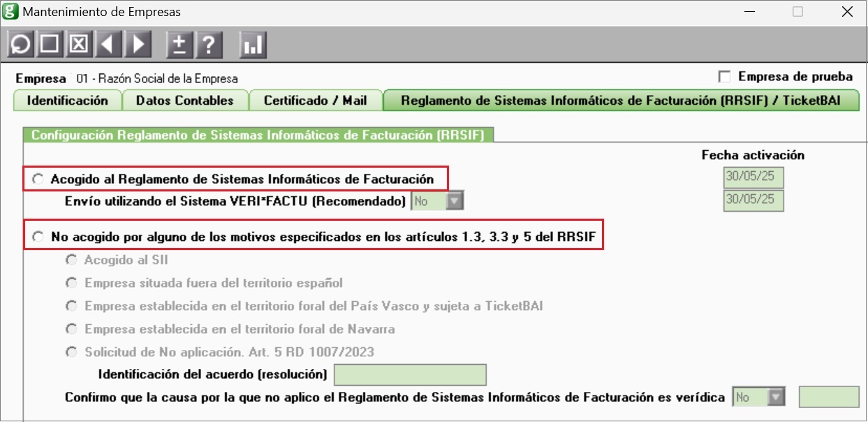Close the Mantenimiento de Empresas window

[847, 12]
